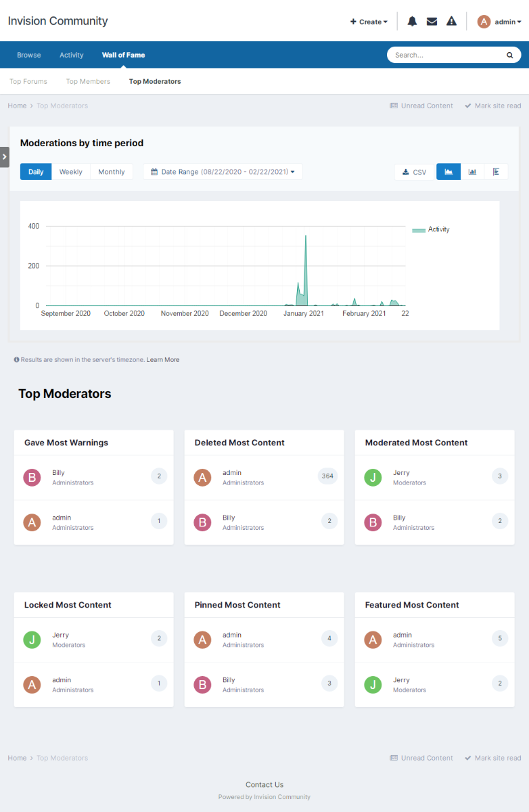The height and width of the screenshot is (812, 529).
Task: Select the Weekly period toggle
Action: [x=71, y=172]
